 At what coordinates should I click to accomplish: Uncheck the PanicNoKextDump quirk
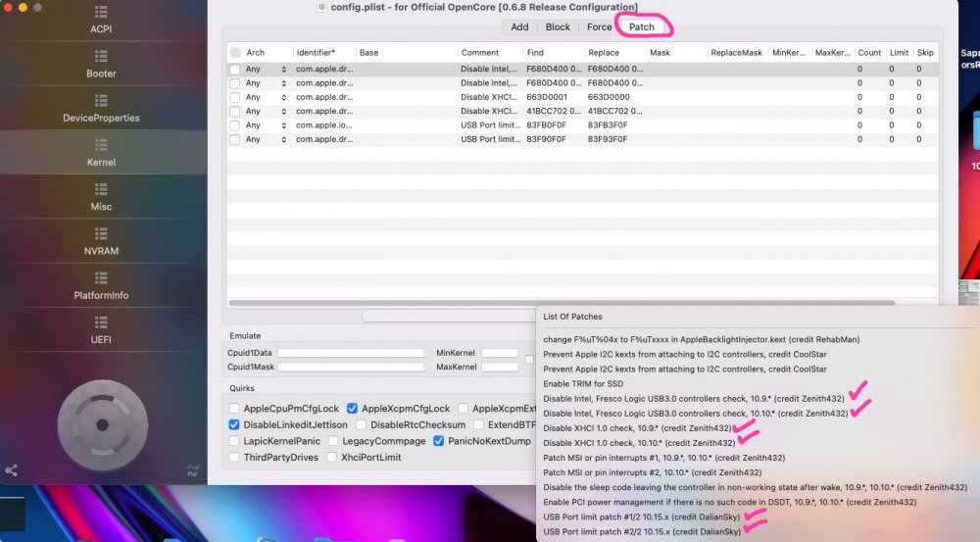click(439, 441)
